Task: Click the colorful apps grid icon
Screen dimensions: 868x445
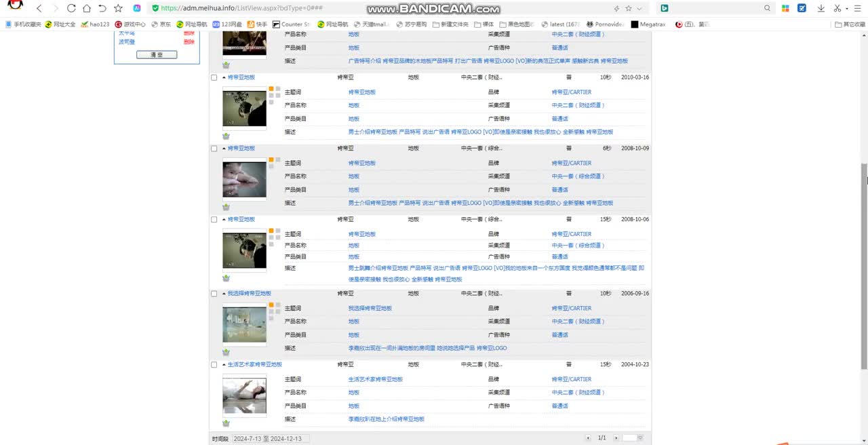Action: pos(785,8)
